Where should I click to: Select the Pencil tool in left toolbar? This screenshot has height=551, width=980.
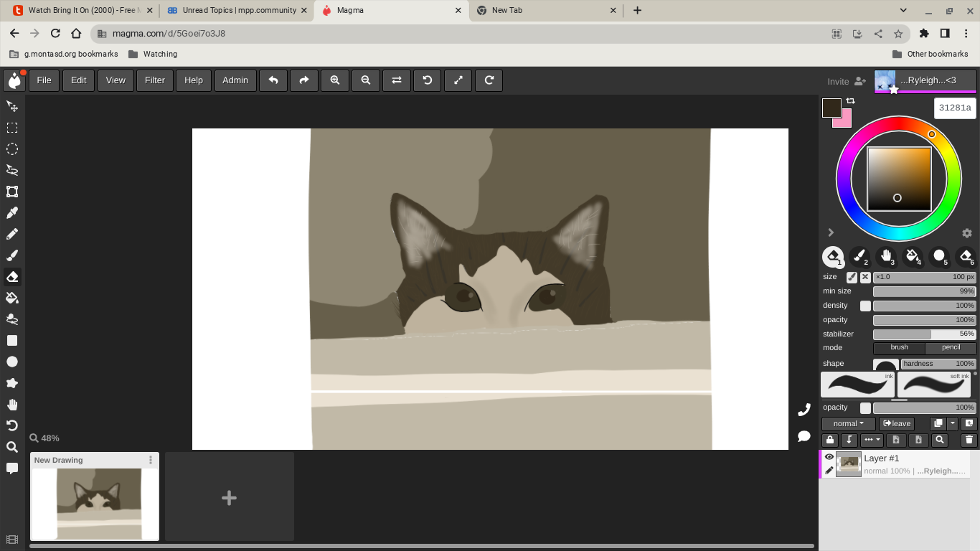click(12, 234)
